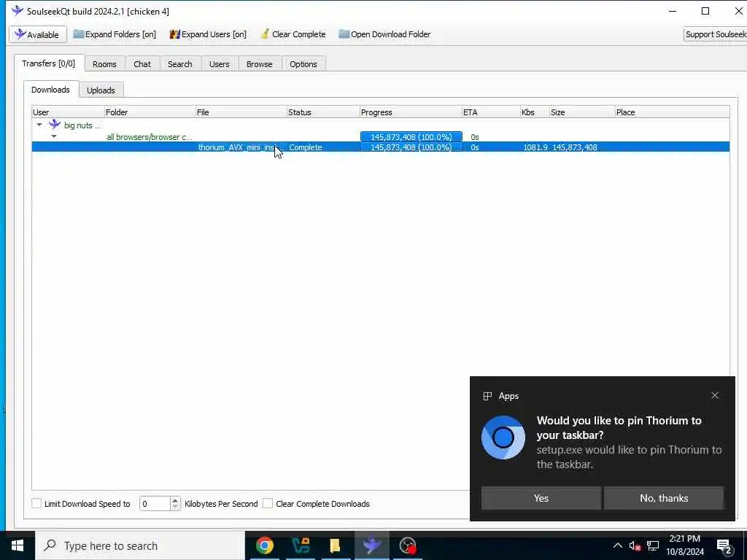
Task: Click highlighted file row progress bar
Action: coord(411,147)
